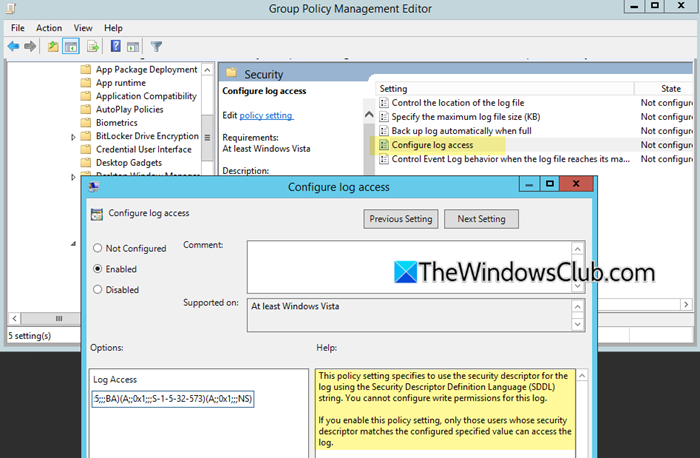The width and height of the screenshot is (700, 458).
Task: Click the description pane scroll up arrow
Action: click(x=369, y=115)
